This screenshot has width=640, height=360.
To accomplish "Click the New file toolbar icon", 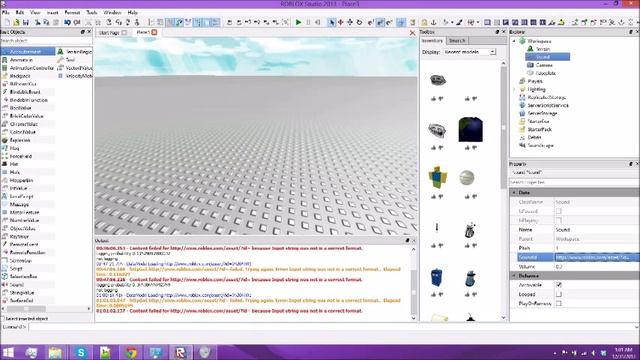I will point(7,22).
